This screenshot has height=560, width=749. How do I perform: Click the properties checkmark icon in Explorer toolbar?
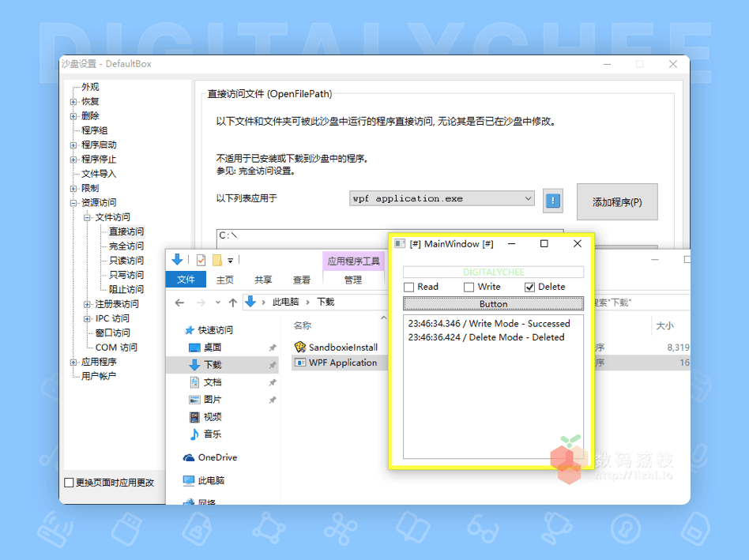tap(201, 260)
